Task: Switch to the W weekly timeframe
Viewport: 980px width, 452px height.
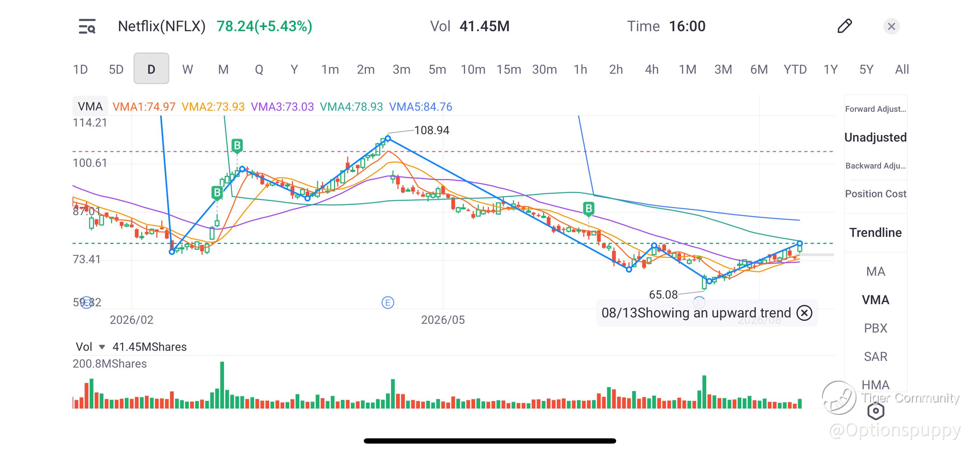Action: click(187, 69)
